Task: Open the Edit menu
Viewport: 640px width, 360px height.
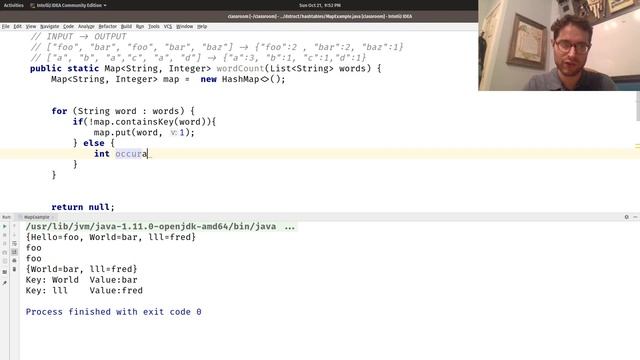Action: coord(18,27)
